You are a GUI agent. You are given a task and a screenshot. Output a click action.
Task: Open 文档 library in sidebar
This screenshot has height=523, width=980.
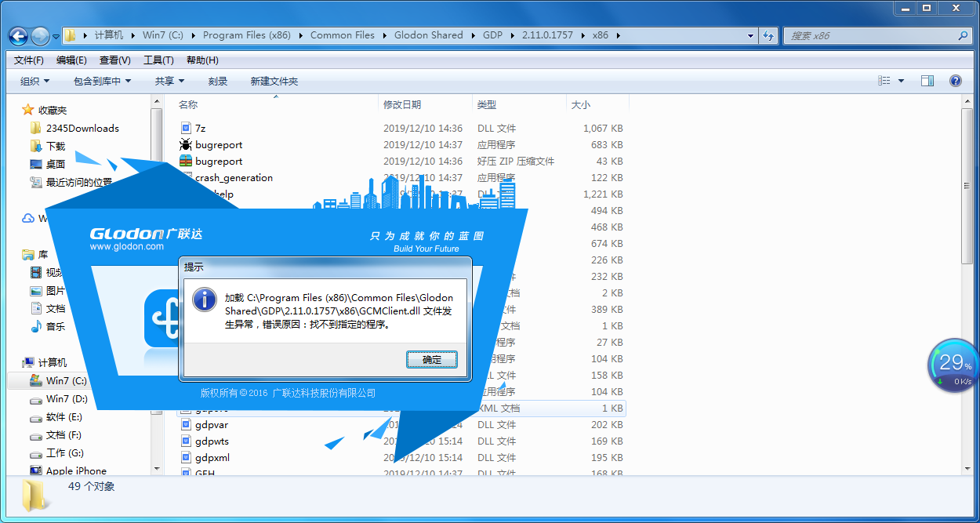point(55,308)
